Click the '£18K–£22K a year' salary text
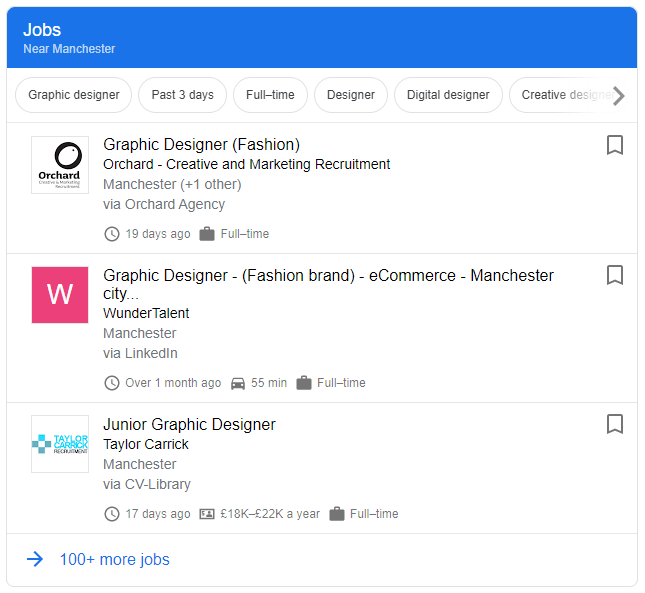Image resolution: width=645 pixels, height=593 pixels. tap(270, 514)
